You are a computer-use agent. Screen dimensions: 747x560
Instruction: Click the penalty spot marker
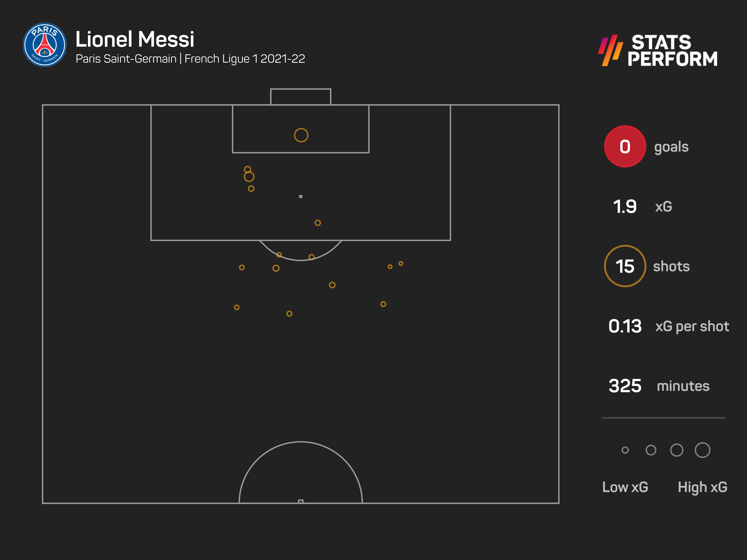[300, 196]
